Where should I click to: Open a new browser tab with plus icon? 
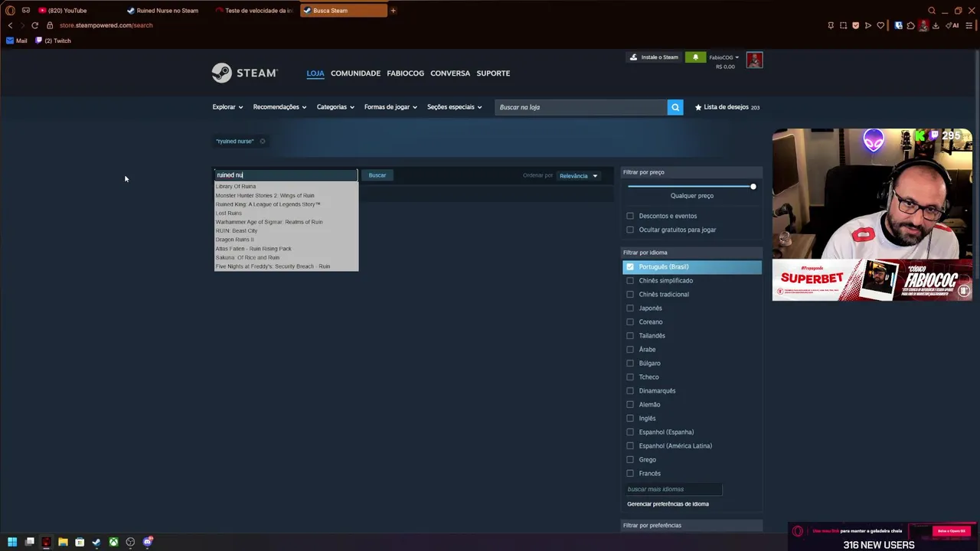coord(394,11)
